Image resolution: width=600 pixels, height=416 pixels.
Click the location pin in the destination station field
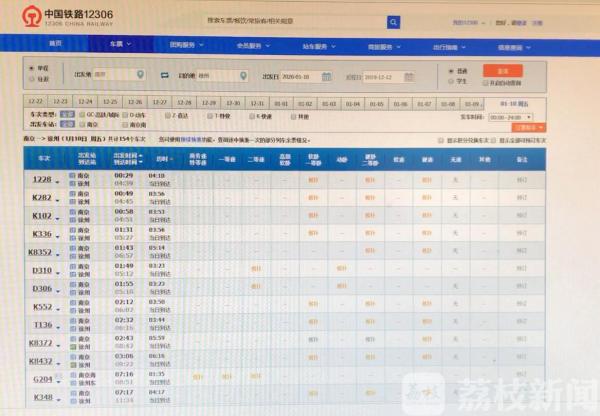(243, 76)
